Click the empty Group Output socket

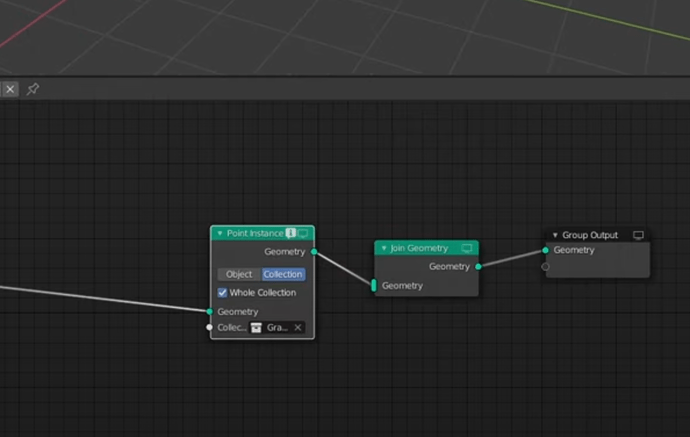pyautogui.click(x=546, y=267)
